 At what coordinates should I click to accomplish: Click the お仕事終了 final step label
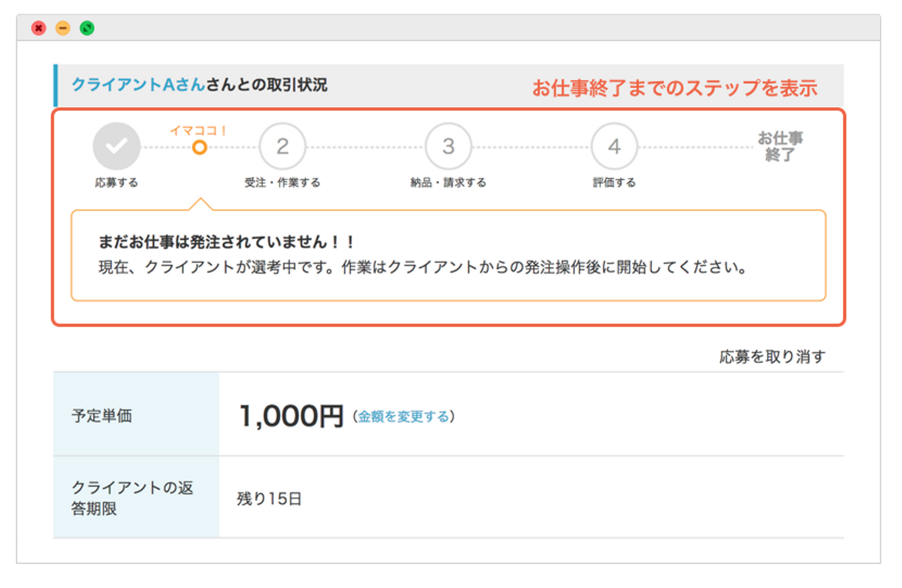click(x=780, y=146)
